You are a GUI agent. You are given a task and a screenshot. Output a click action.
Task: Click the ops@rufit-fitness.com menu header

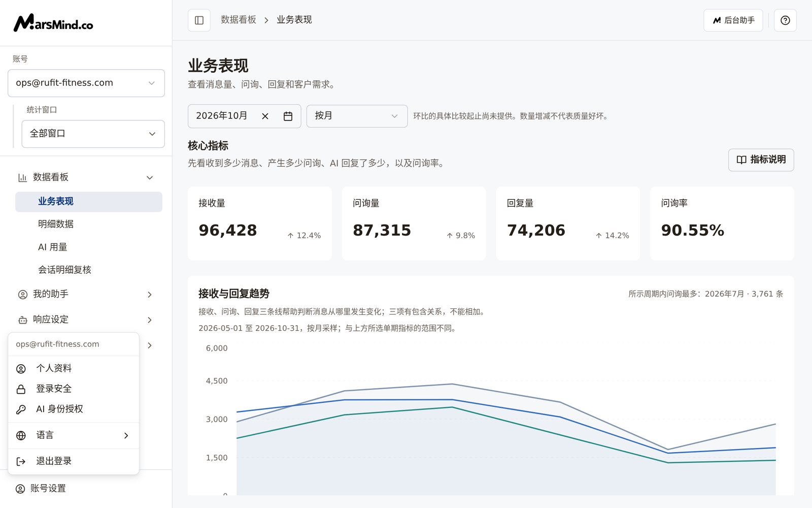57,344
